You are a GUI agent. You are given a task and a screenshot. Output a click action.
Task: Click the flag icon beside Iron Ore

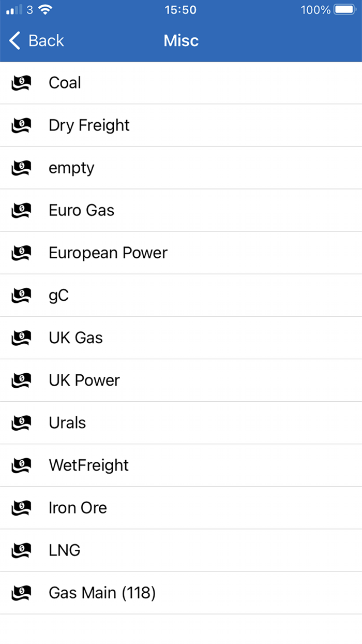click(x=21, y=508)
